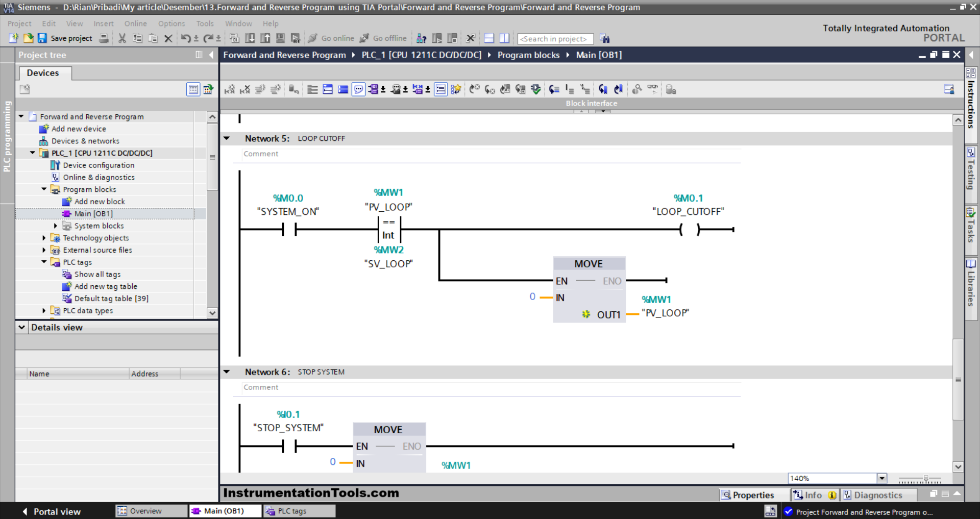Cut selection with the scissors icon
Screen dimensions: 980x519
pos(122,38)
